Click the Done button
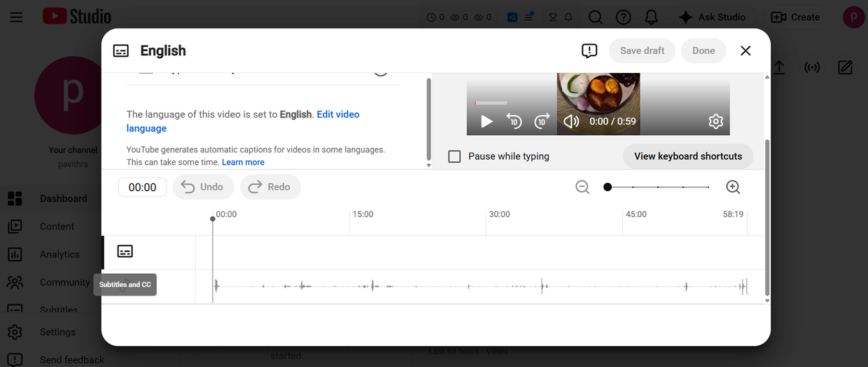Screen dimensions: 868x367 [x=703, y=50]
